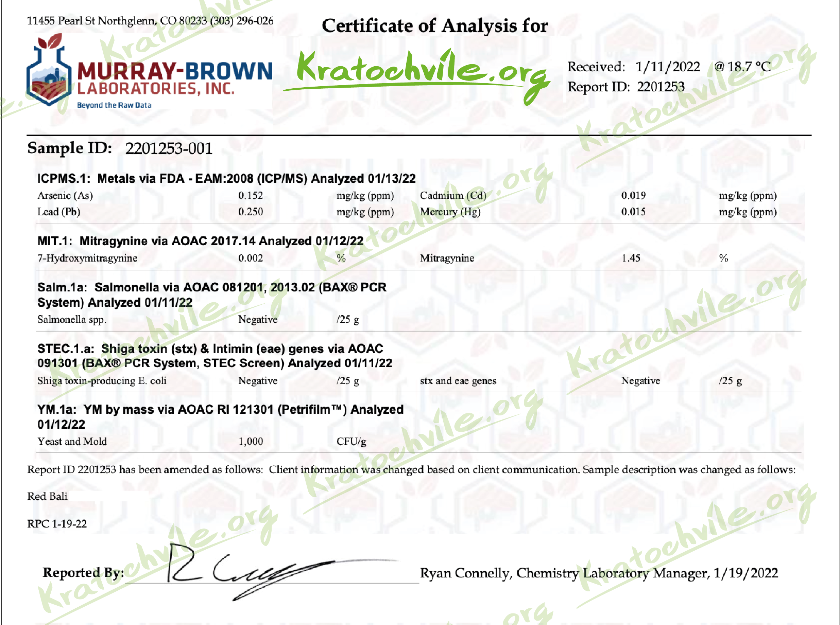Screen dimensions: 840x625
Task: Click the 'Red Bali' sample description
Action: [x=47, y=496]
